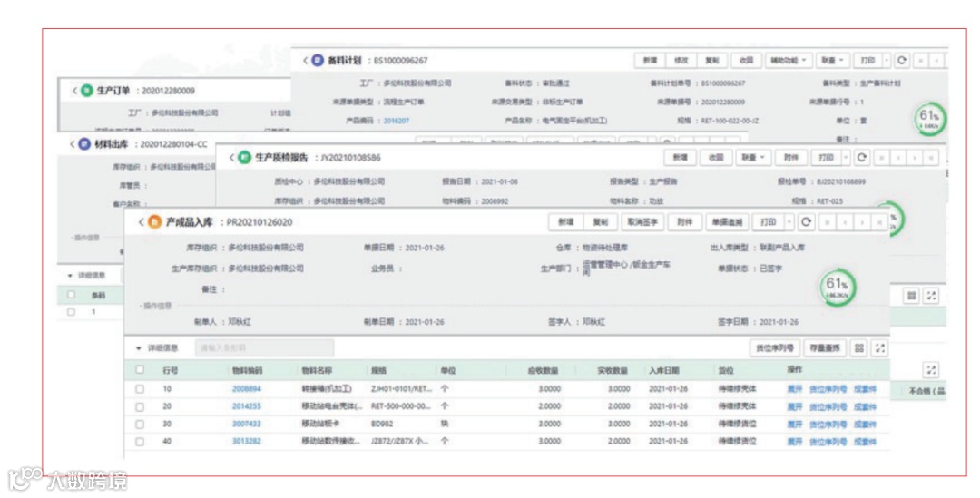Open 打印 dropdown arrow in 生产质检报告
This screenshot has width=980, height=498.
(x=846, y=158)
